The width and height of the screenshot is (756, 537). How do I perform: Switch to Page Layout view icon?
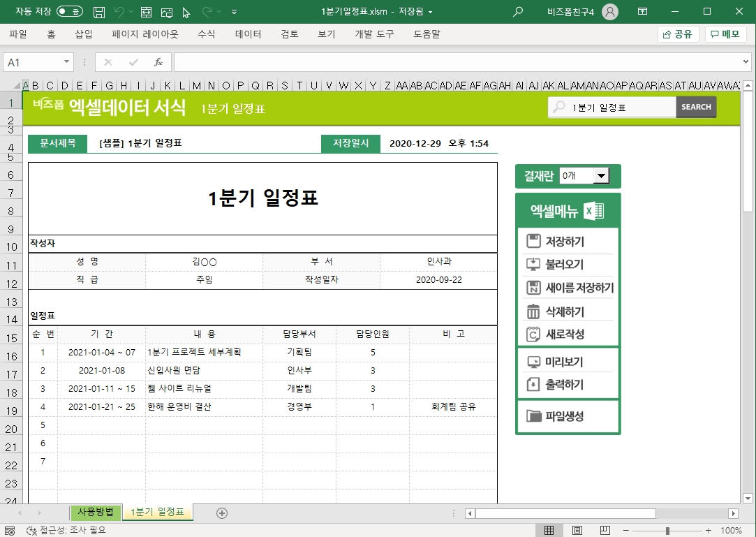tap(577, 531)
